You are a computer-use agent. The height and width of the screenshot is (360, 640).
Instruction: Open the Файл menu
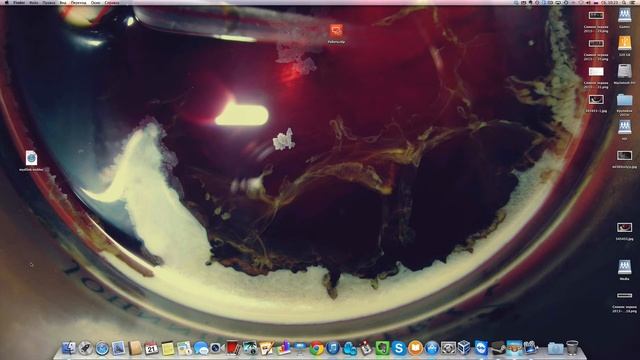pyautogui.click(x=34, y=2)
